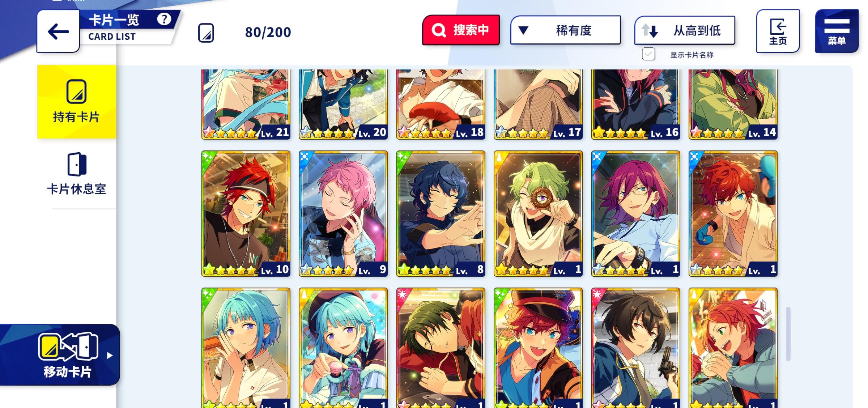Screen dimensions: 868x408
Task: Click the red 搜索中 search button
Action: click(x=461, y=30)
